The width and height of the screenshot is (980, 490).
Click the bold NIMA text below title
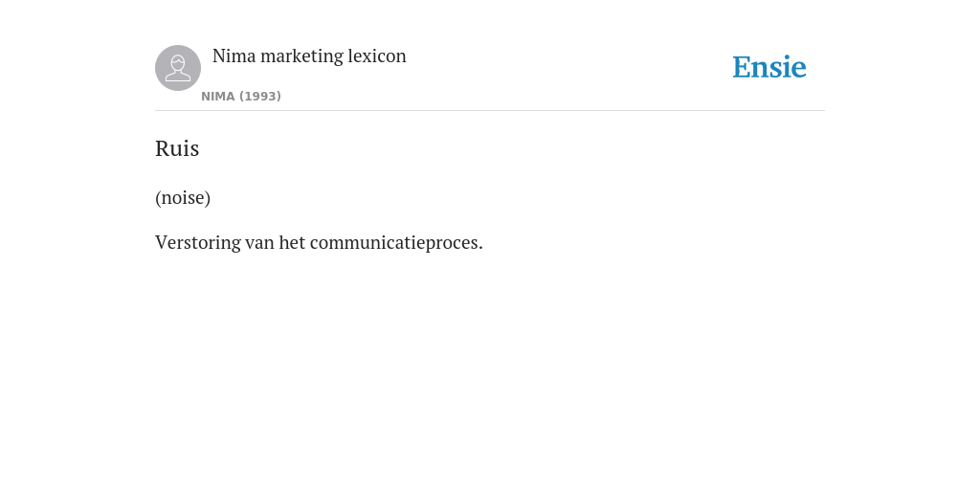(218, 97)
